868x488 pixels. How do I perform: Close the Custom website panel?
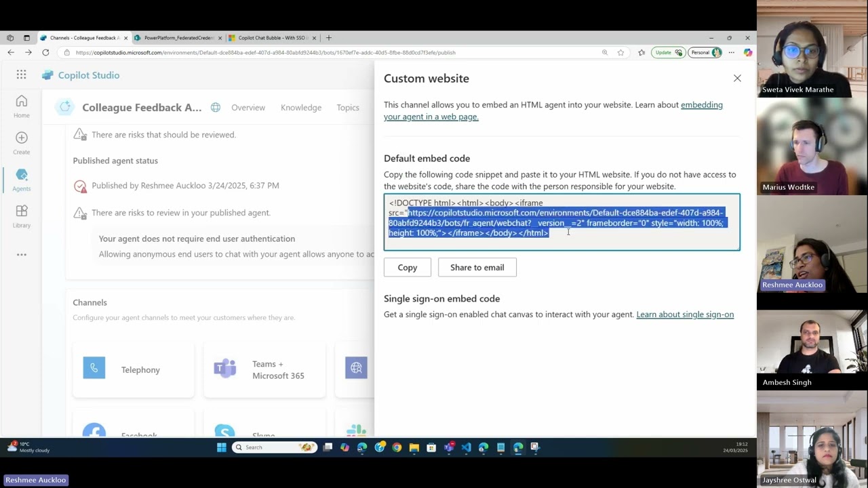coord(737,79)
